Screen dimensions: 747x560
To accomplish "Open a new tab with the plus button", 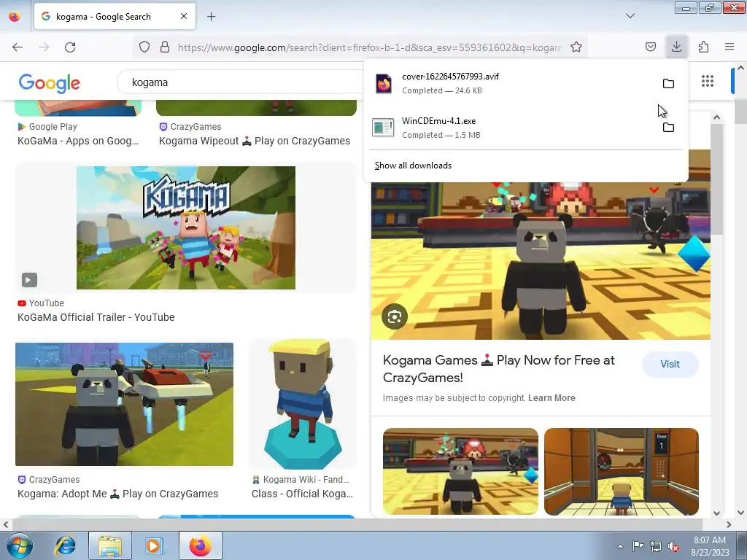I will tap(211, 17).
